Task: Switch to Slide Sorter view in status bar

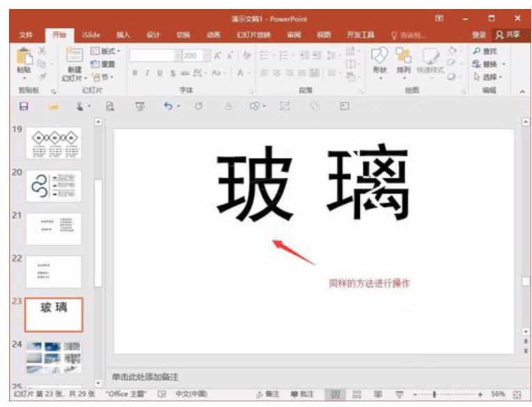Action: click(357, 394)
